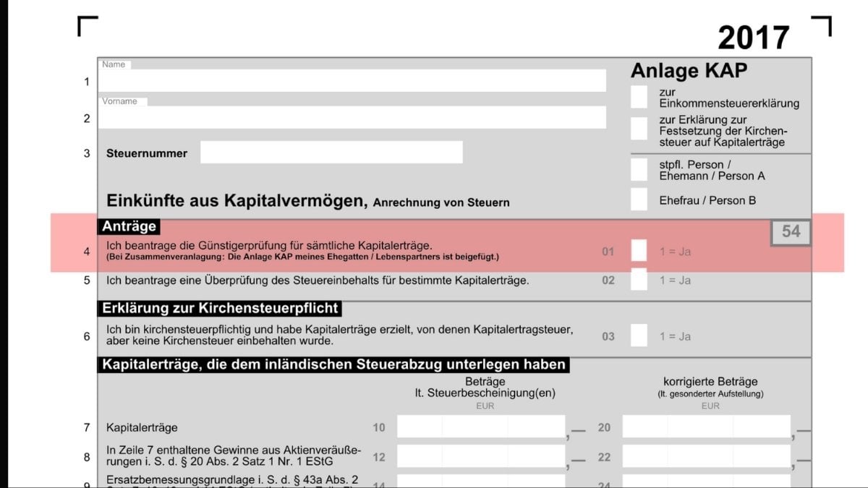868x488 pixels.
Task: Click 'Beträge lt. Steuerbescheinigung(en)' column heading
Action: coord(485,387)
